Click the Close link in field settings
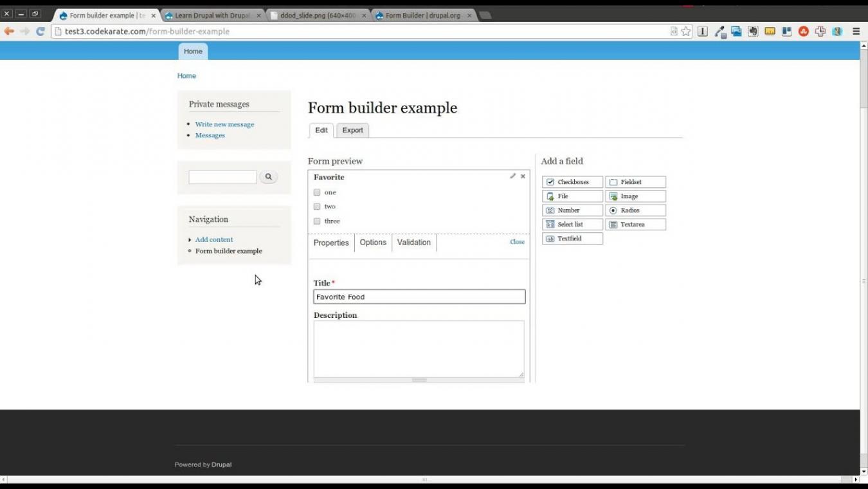The image size is (868, 489). point(517,242)
